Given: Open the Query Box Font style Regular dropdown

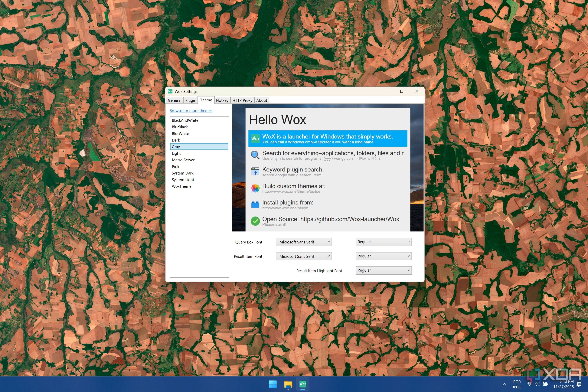Looking at the screenshot, I should (384, 242).
